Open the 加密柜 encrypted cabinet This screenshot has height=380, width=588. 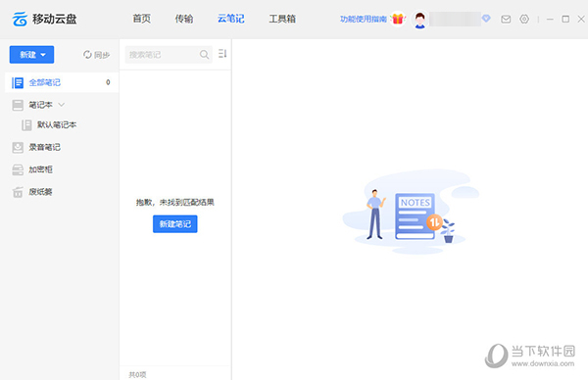pos(40,169)
